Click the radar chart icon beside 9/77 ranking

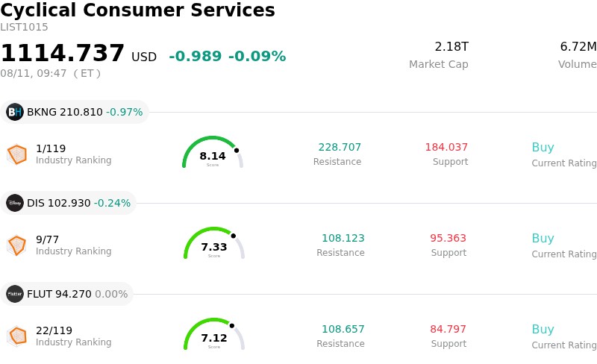[x=17, y=245]
